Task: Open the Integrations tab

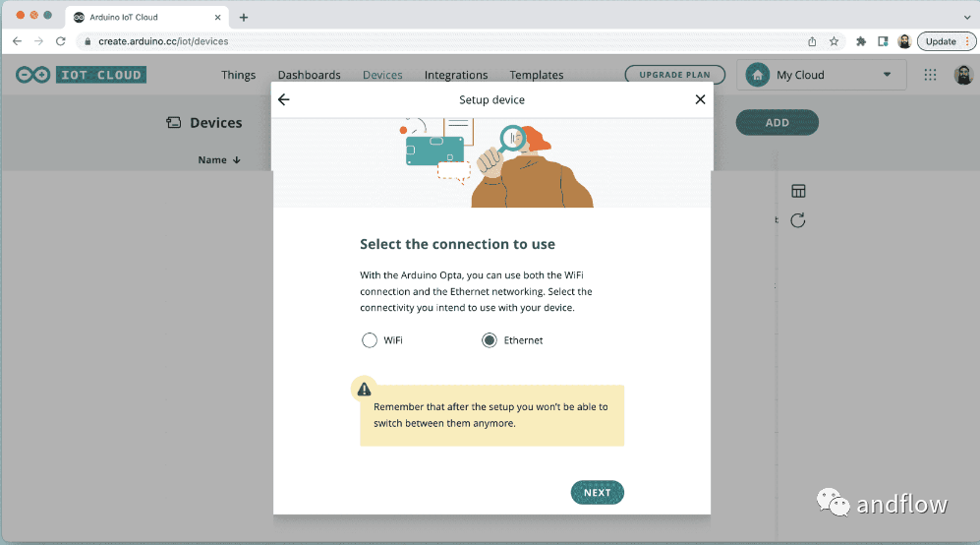Action: coord(456,75)
